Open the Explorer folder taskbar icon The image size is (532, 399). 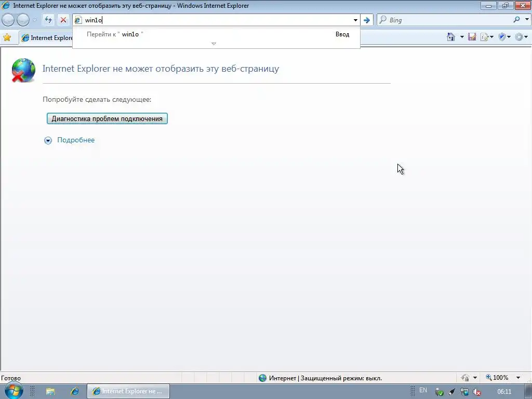click(x=50, y=392)
